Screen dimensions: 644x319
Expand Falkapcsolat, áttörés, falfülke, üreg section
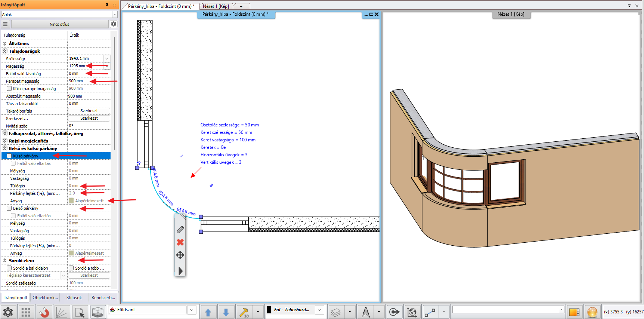(x=5, y=134)
